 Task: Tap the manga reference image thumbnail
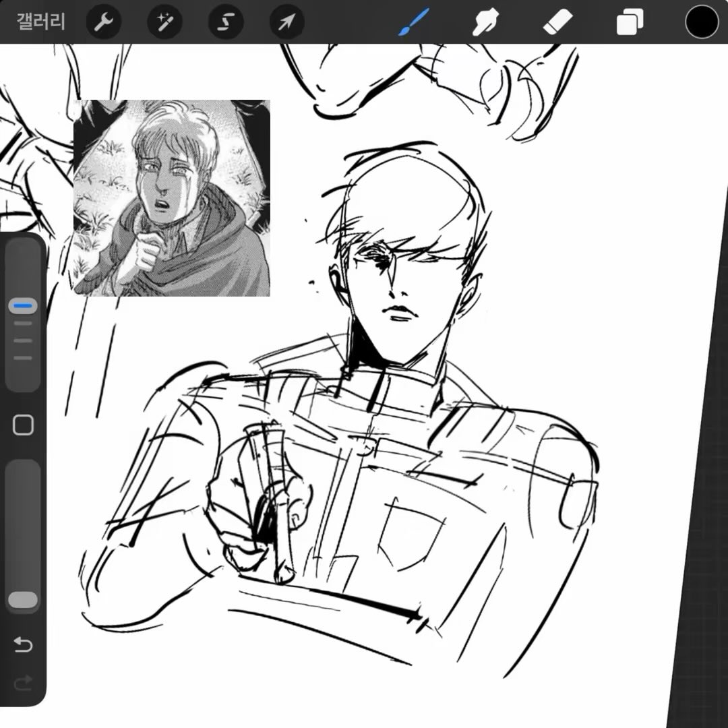click(x=172, y=198)
